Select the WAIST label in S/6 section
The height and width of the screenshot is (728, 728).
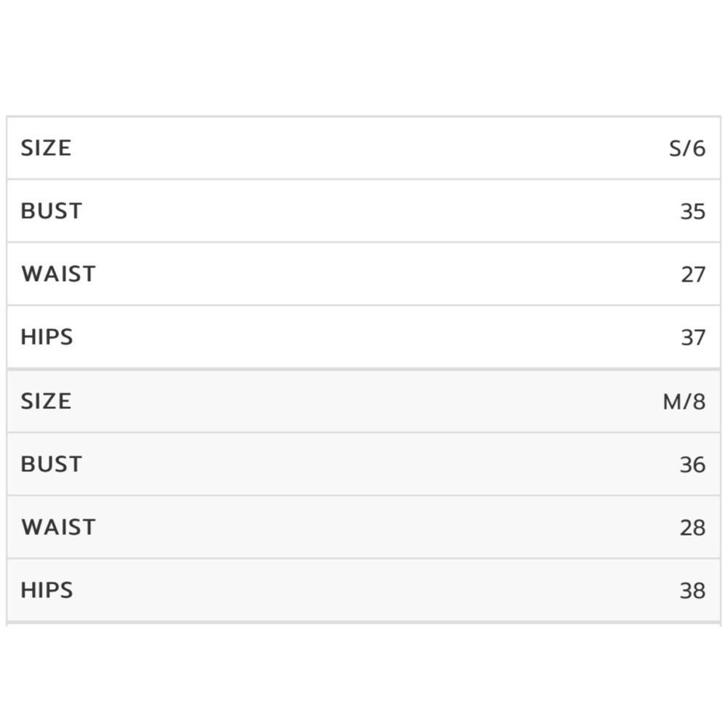click(58, 274)
